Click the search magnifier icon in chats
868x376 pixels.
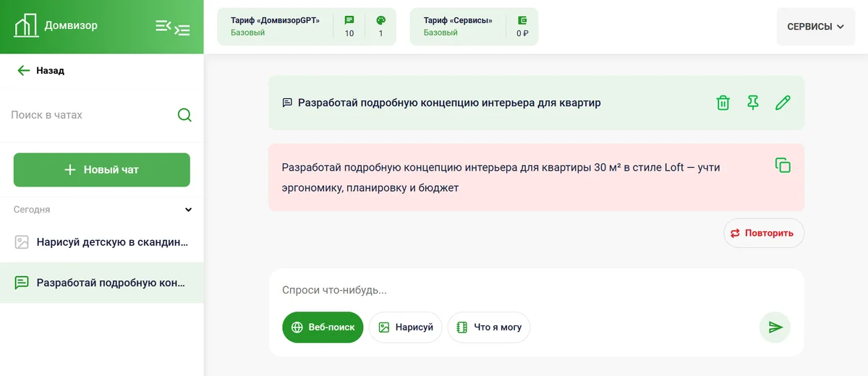point(184,115)
